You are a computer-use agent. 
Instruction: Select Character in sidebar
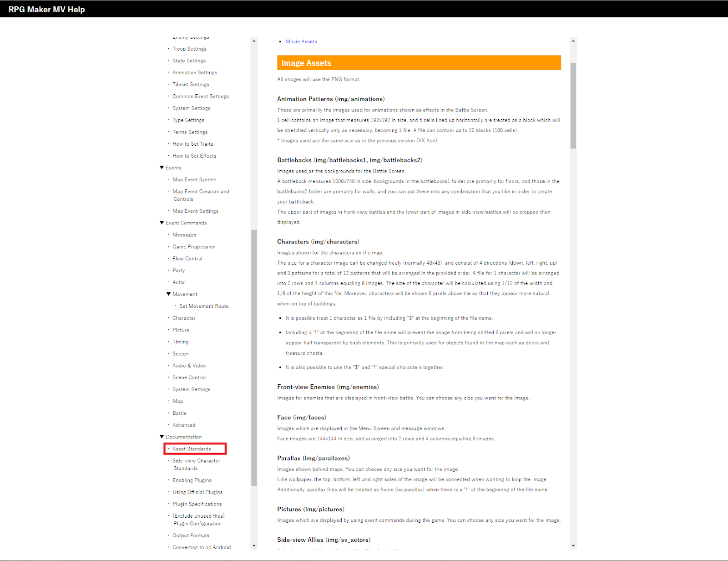pyautogui.click(x=184, y=318)
